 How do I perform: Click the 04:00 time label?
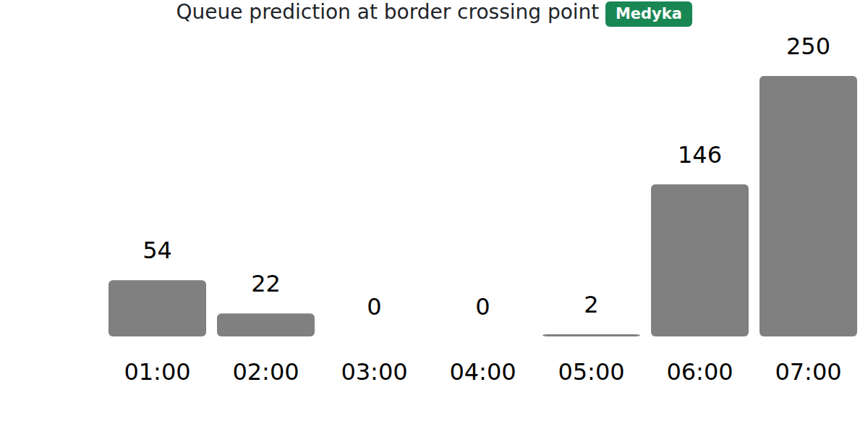(x=482, y=372)
